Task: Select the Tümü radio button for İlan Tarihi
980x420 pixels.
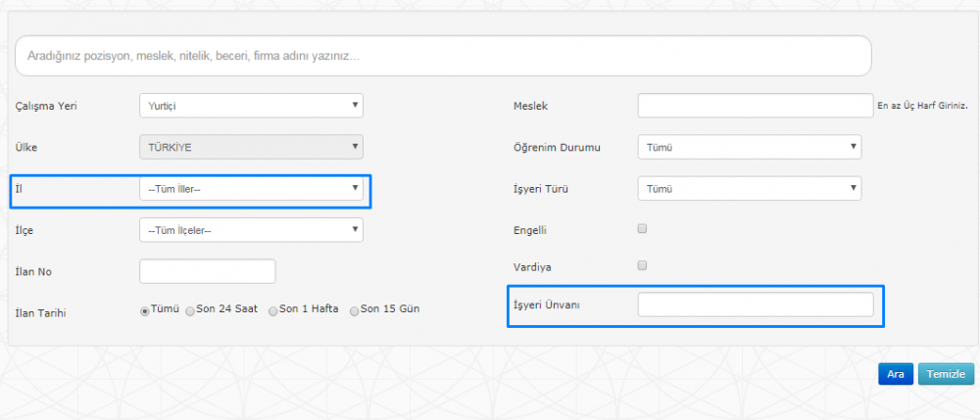Action: point(144,310)
